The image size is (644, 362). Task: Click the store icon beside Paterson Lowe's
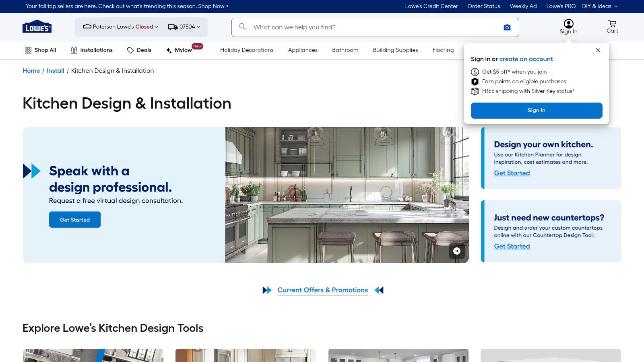click(x=87, y=27)
